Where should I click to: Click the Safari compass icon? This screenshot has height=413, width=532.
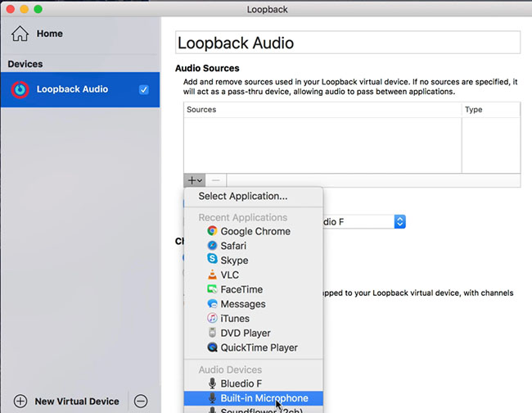click(x=212, y=245)
